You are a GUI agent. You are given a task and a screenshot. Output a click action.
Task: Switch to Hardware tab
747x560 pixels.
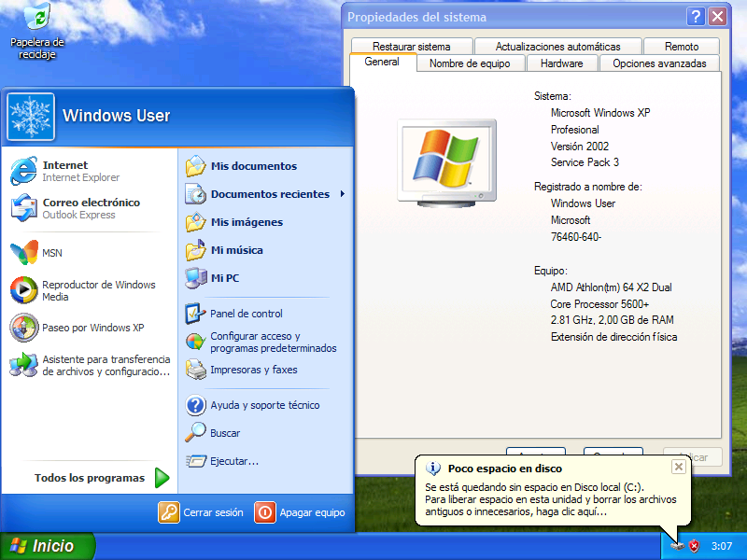[562, 63]
